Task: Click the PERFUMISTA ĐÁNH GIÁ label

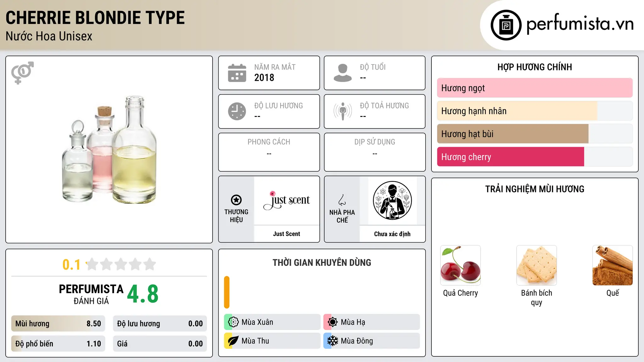Action: [x=91, y=294]
